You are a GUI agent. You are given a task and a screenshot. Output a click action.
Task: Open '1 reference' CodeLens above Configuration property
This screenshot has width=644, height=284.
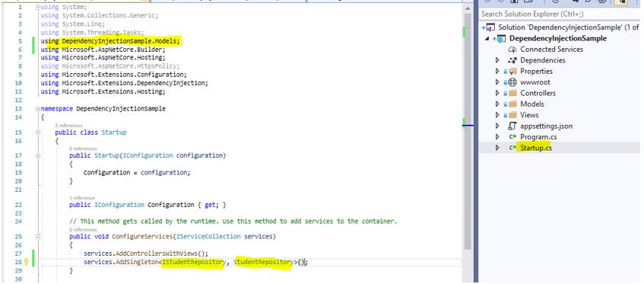pyautogui.click(x=81, y=198)
